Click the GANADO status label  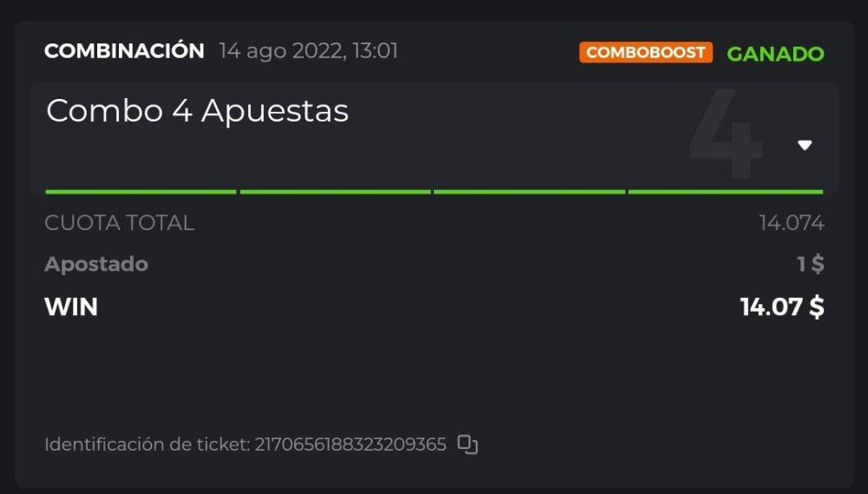[x=775, y=53]
